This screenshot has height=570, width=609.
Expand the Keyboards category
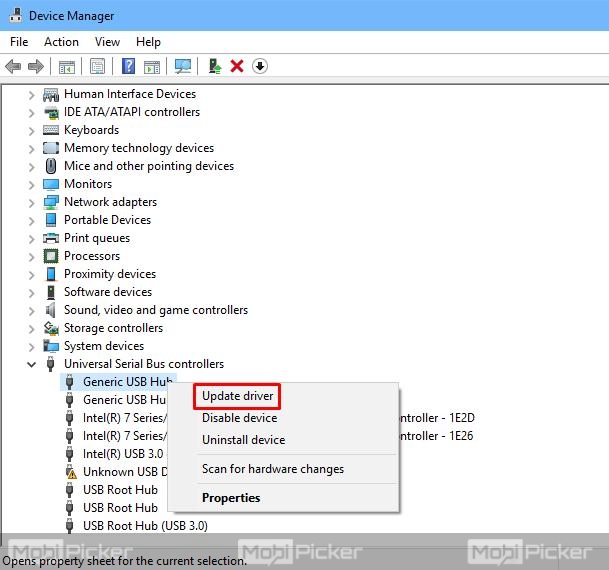[x=32, y=130]
